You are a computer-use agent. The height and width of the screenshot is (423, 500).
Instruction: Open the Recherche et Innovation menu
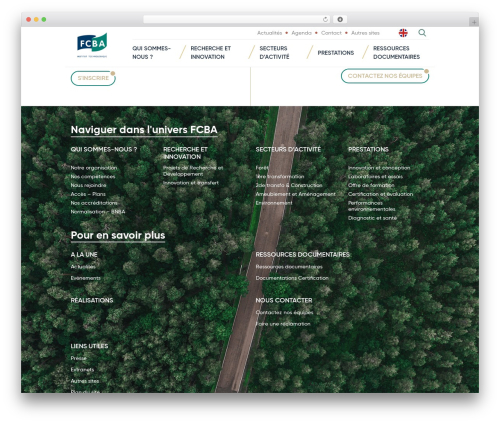210,53
